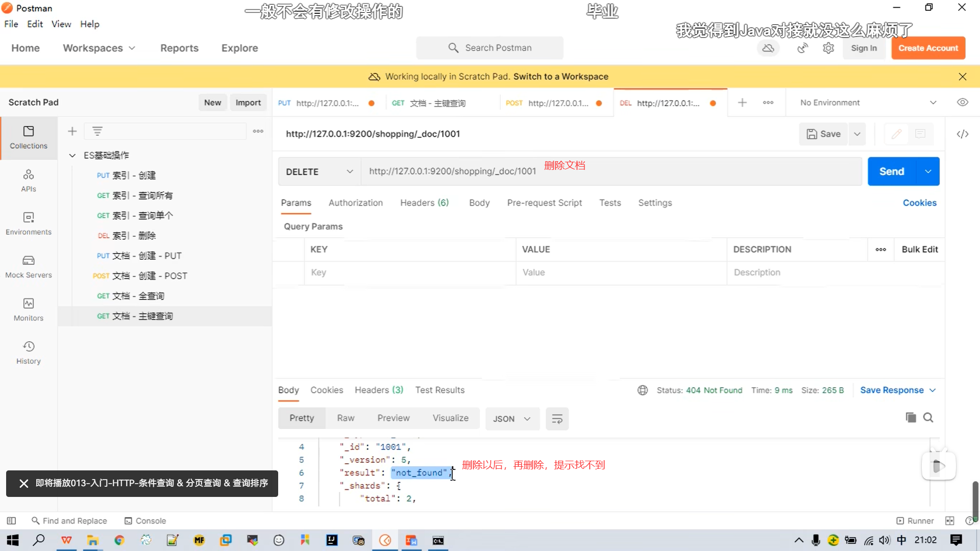Open the History sidebar panel
The height and width of the screenshot is (551, 980).
pyautogui.click(x=29, y=353)
